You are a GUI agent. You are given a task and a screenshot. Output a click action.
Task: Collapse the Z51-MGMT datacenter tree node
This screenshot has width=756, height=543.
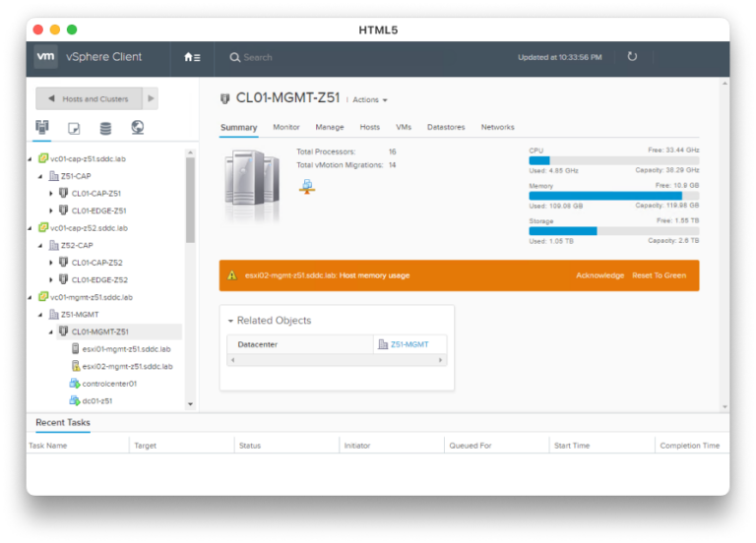[40, 315]
